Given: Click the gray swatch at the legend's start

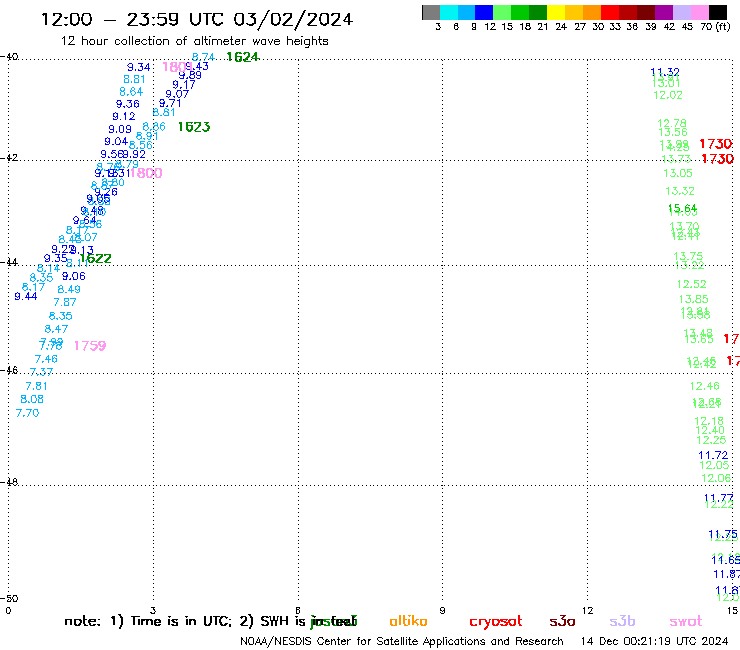Looking at the screenshot, I should [431, 12].
